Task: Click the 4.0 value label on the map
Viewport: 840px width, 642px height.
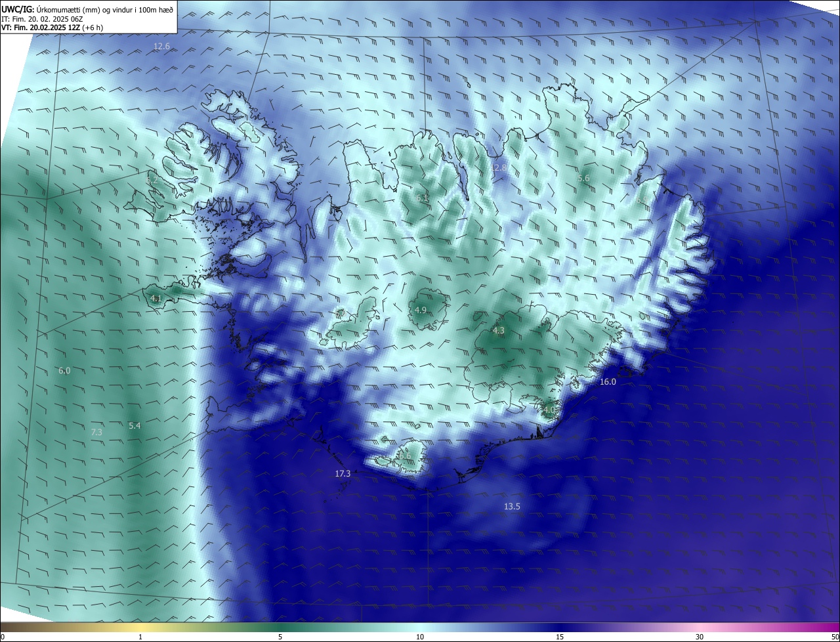Action: click(549, 410)
